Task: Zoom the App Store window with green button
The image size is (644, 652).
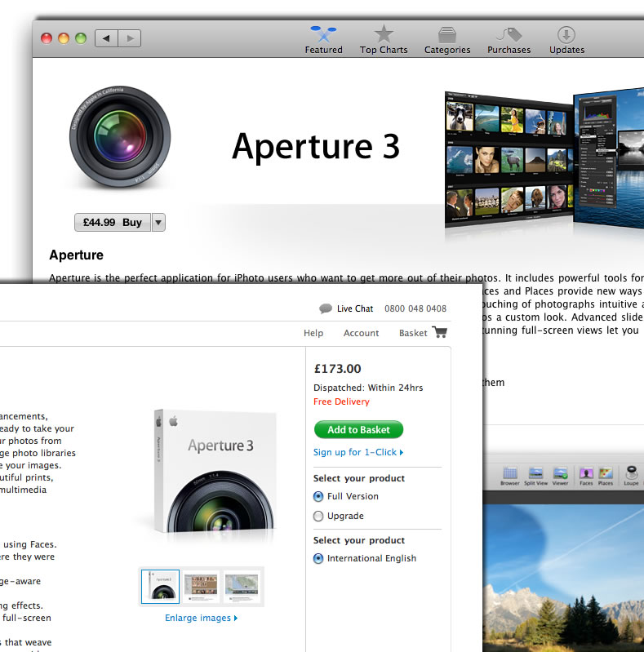Action: [x=81, y=38]
